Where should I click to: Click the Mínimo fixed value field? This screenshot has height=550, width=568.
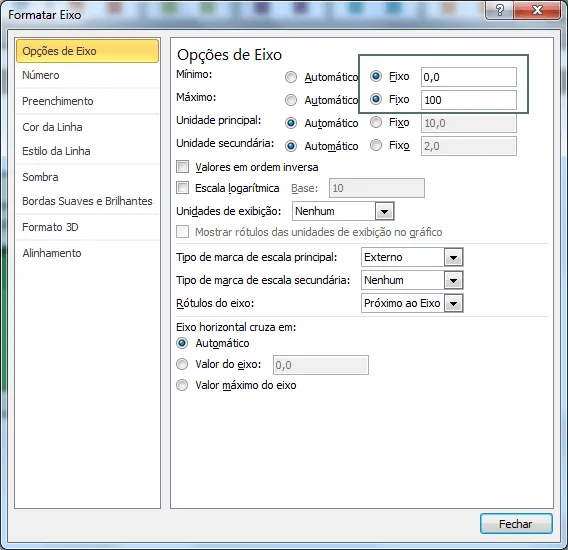pos(469,77)
